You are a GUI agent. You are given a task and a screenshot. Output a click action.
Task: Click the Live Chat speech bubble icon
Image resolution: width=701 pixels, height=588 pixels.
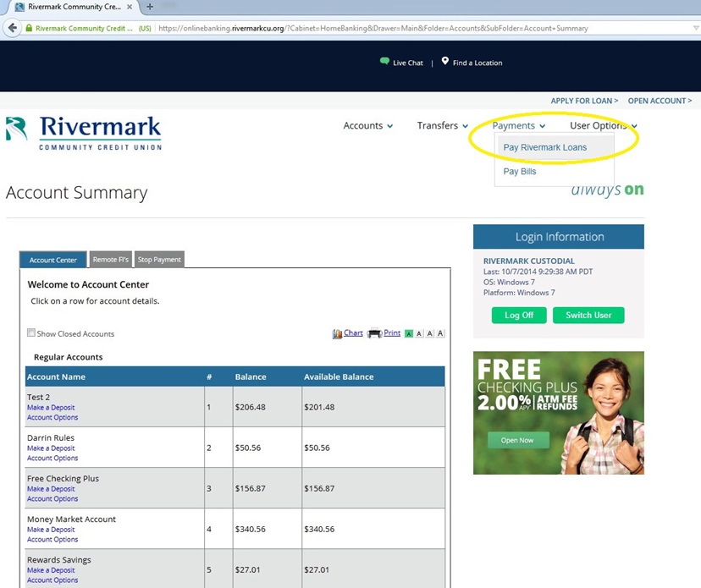(x=384, y=61)
